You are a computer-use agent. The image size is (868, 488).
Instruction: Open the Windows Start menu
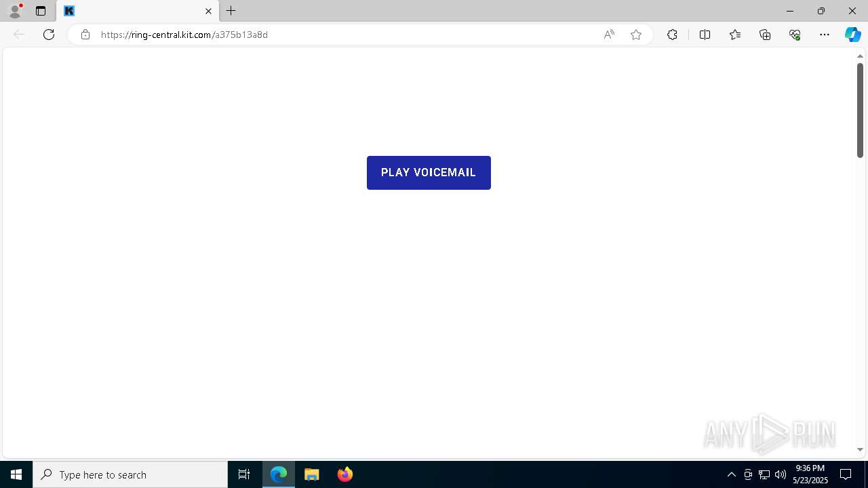pyautogui.click(x=16, y=474)
